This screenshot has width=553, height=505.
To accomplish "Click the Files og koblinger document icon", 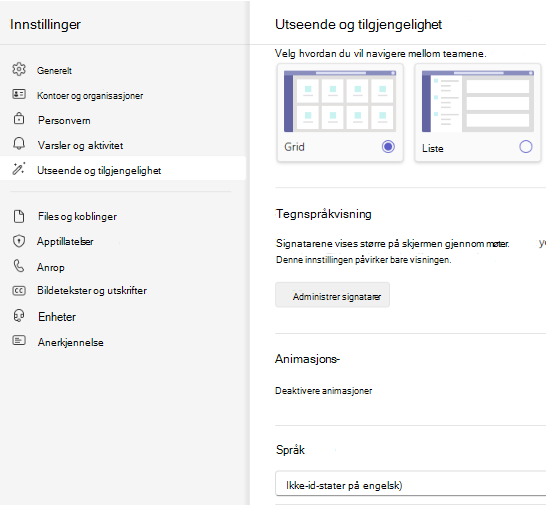I will (19, 216).
